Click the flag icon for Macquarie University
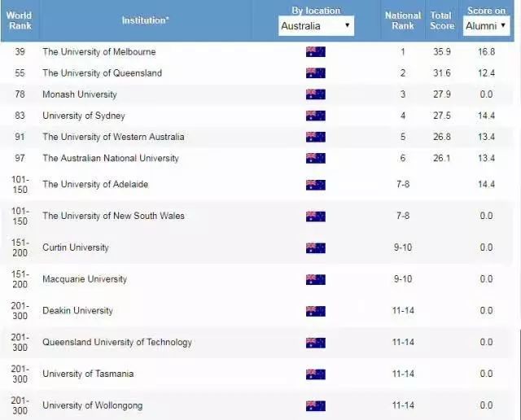 click(316, 279)
